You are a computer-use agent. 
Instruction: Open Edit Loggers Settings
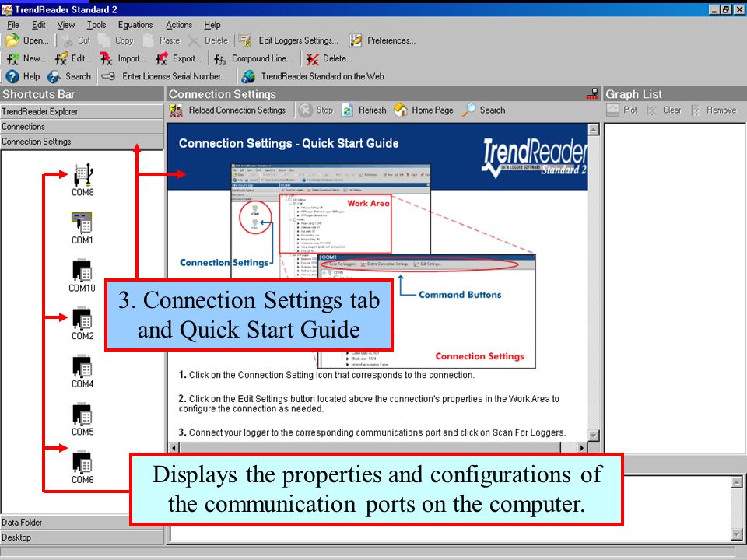pos(288,41)
